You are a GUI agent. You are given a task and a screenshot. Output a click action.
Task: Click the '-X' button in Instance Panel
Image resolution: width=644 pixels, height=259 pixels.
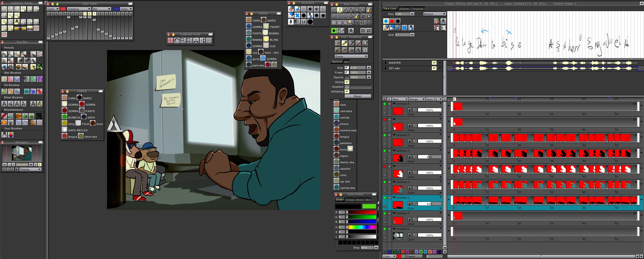pyautogui.click(x=17, y=9)
